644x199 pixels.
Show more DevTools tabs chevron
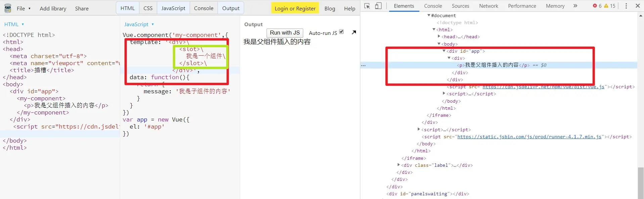(576, 6)
